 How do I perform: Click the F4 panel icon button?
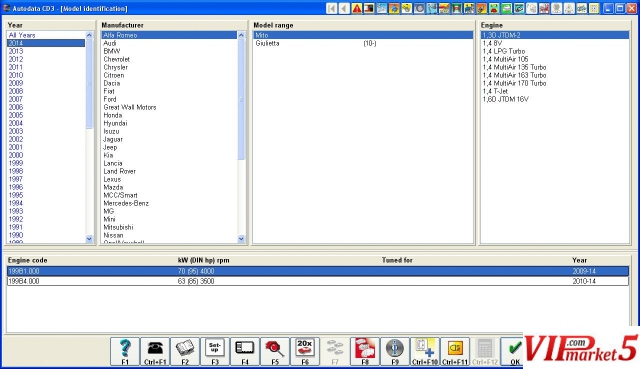pos(245,351)
